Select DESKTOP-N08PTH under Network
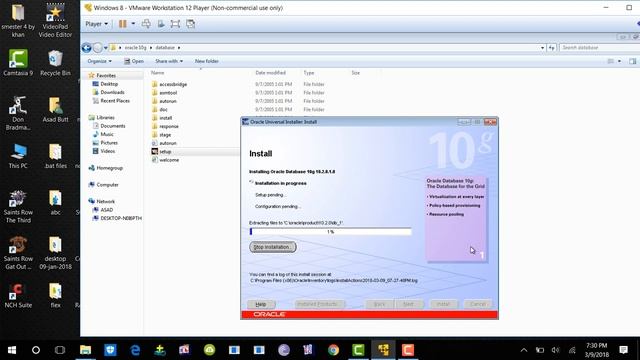Screen dimensions: 640x360 [121, 218]
